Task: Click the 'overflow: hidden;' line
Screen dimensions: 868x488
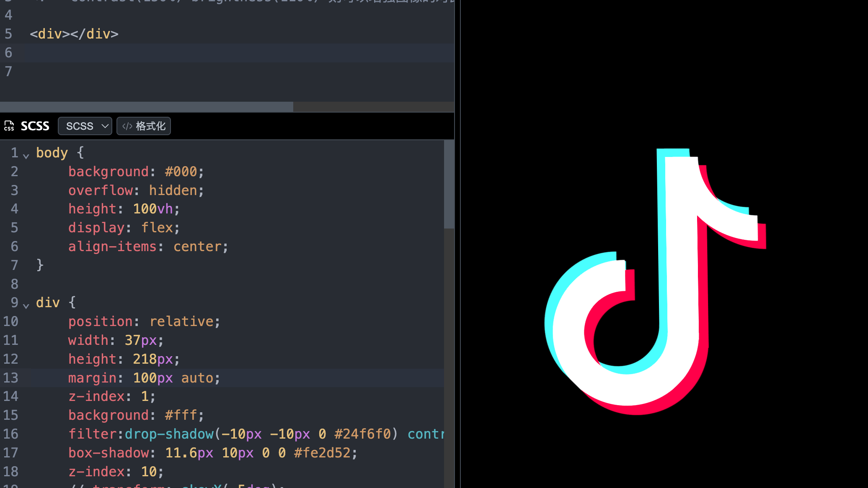Action: click(x=136, y=190)
